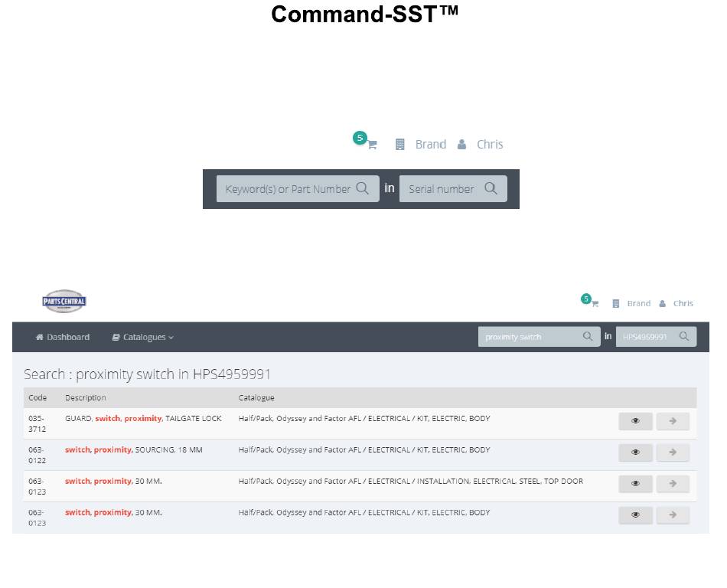Click the magnifier in the large keyword search field

coord(362,188)
